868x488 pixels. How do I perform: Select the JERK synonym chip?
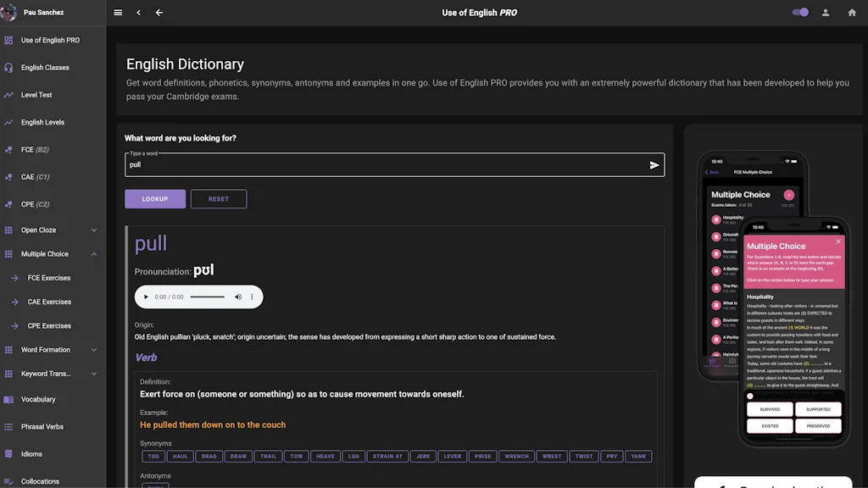point(423,457)
